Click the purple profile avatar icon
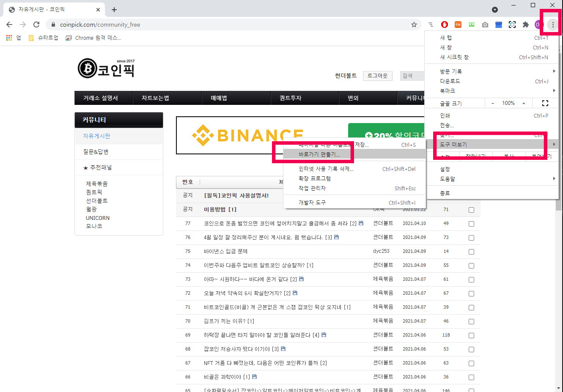 (x=539, y=25)
